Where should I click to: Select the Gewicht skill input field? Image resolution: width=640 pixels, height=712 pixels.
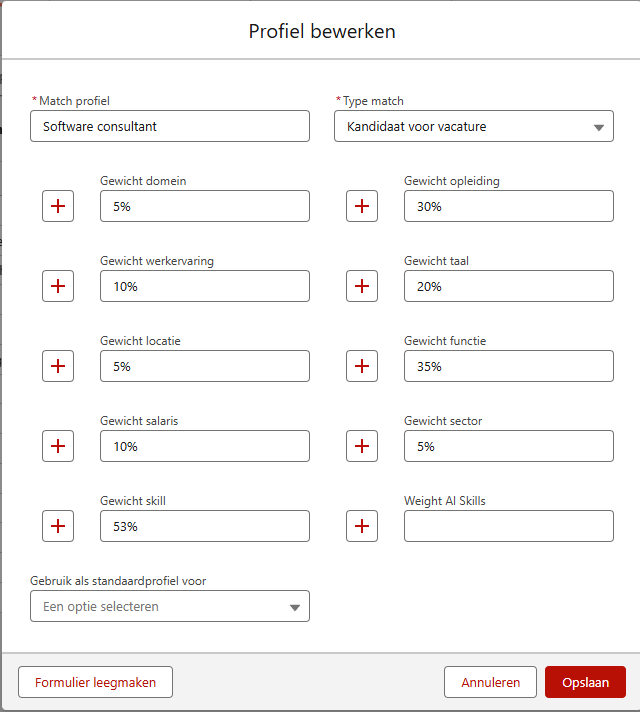[x=204, y=526]
